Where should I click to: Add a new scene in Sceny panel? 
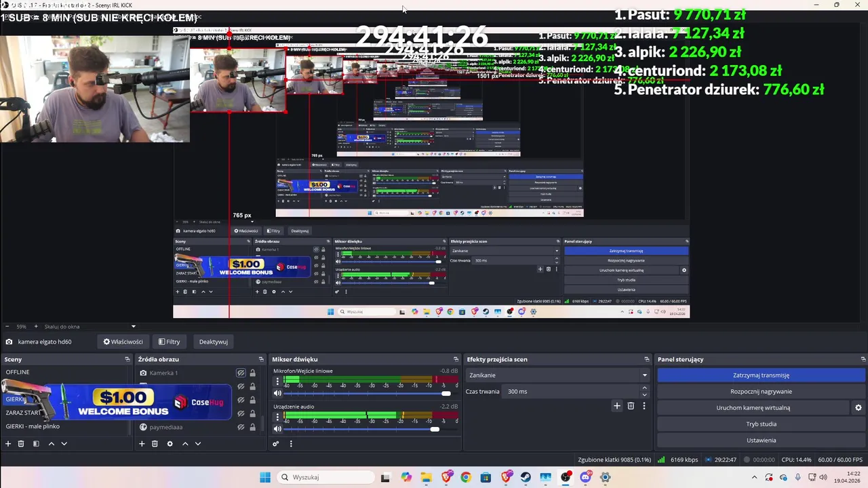click(x=8, y=444)
